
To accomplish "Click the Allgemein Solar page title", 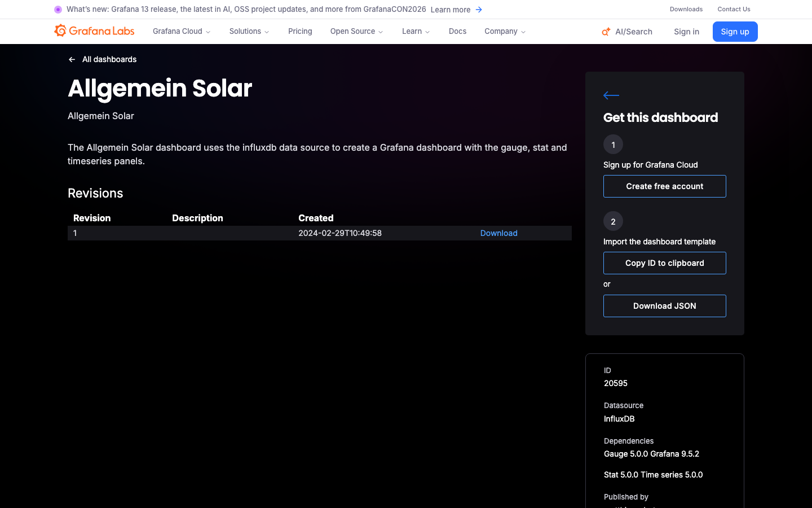I will (160, 89).
